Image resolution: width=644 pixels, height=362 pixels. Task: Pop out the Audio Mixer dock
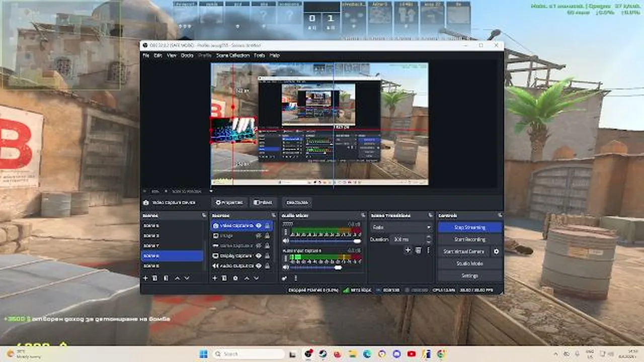[x=363, y=215]
